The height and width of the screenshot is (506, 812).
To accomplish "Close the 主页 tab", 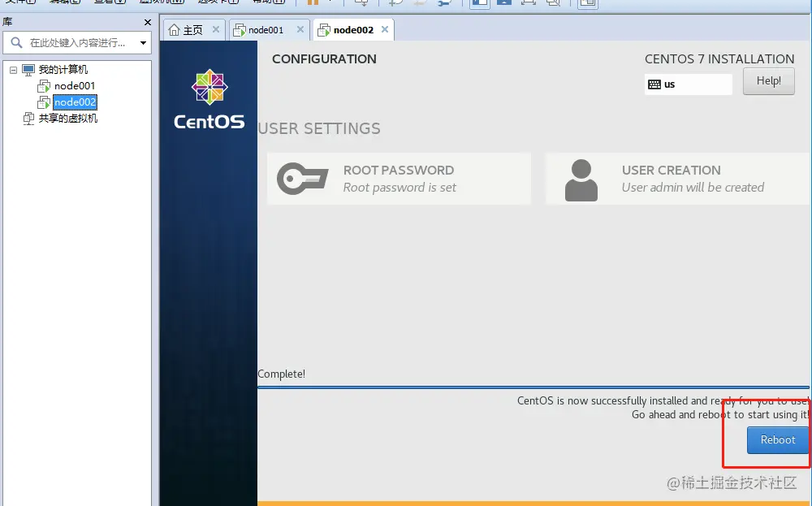I will coord(216,29).
